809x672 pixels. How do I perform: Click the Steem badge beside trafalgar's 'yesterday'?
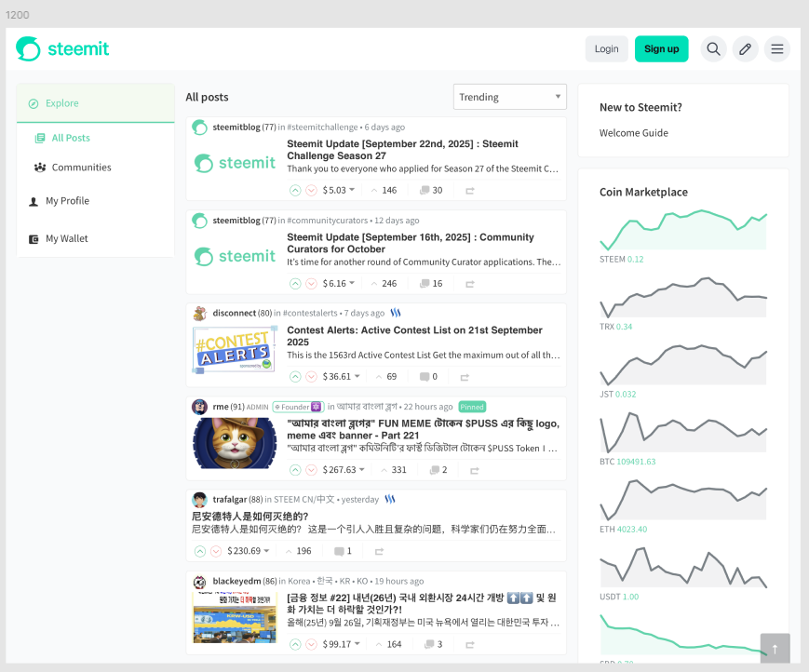[390, 499]
